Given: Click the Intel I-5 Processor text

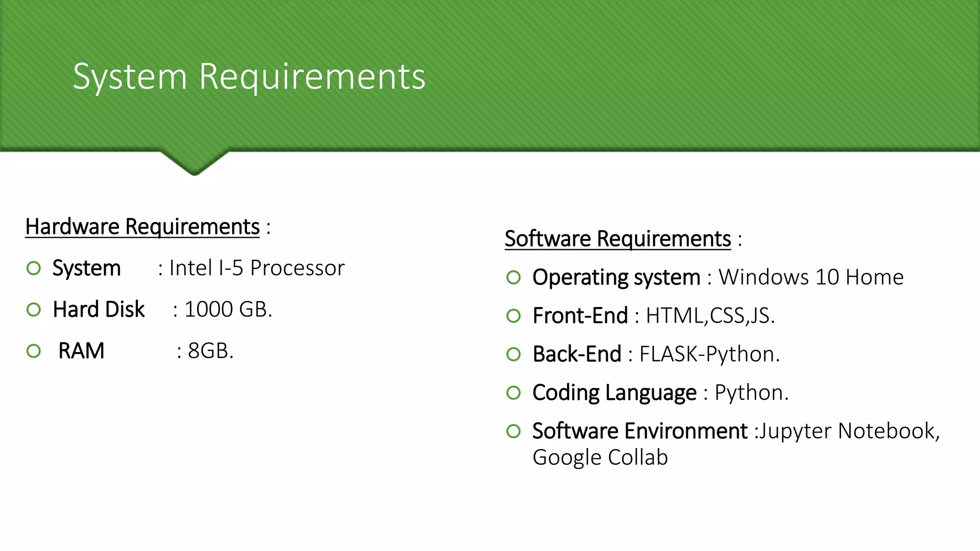Looking at the screenshot, I should point(257,268).
